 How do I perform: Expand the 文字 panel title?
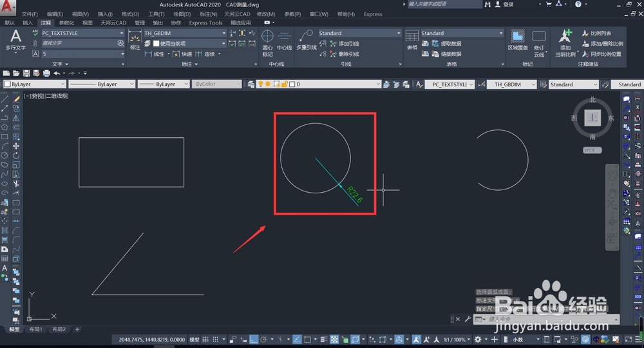61,64
